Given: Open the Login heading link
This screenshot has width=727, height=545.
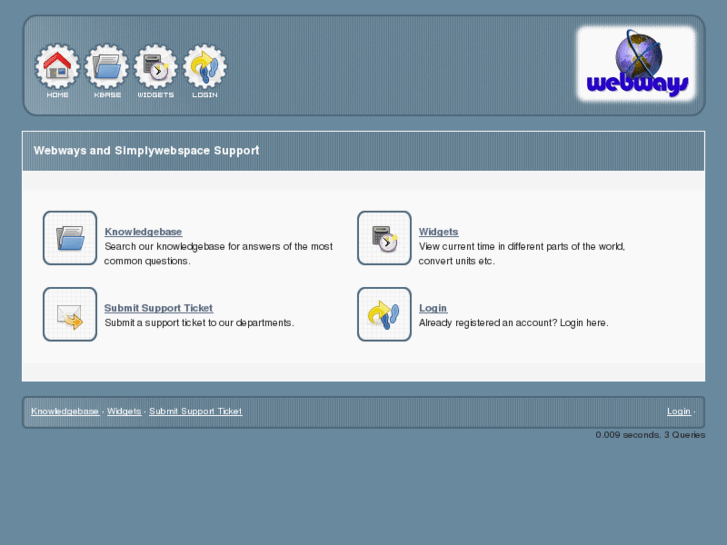Looking at the screenshot, I should click(433, 308).
